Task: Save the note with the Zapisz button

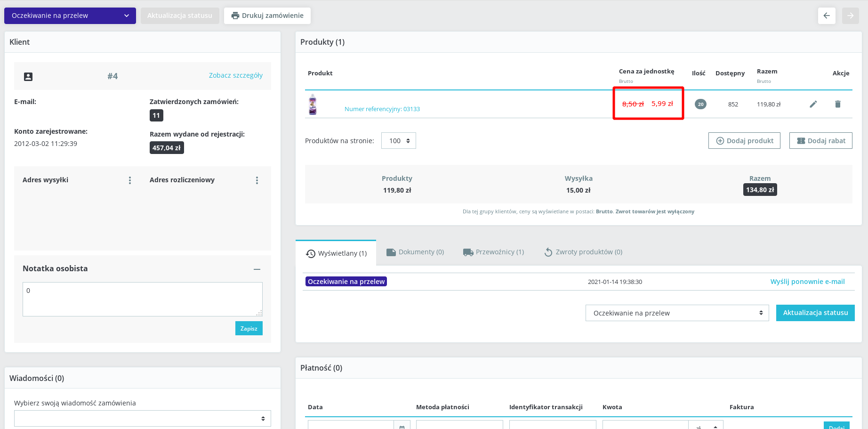Action: 249,328
